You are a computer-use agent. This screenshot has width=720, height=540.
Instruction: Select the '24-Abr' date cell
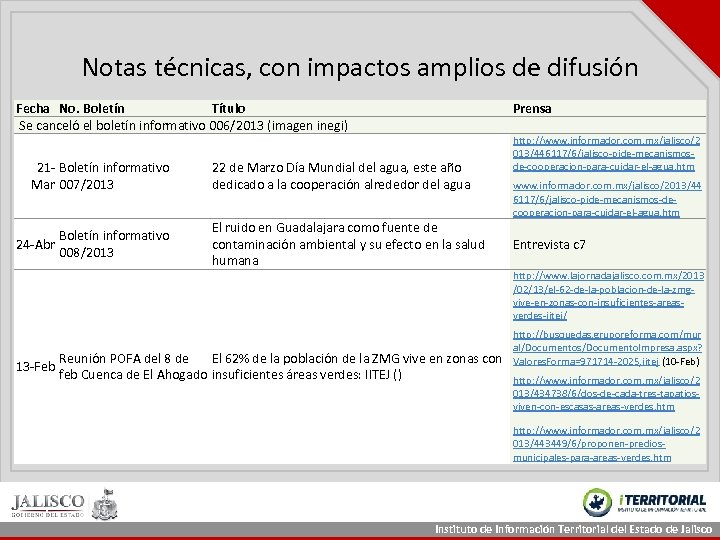pos(35,244)
